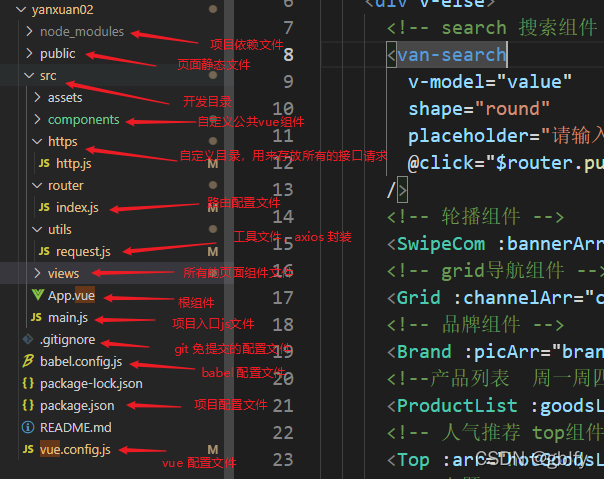The image size is (604, 479).
Task: Click the JS icon of http.js
Action: [44, 163]
